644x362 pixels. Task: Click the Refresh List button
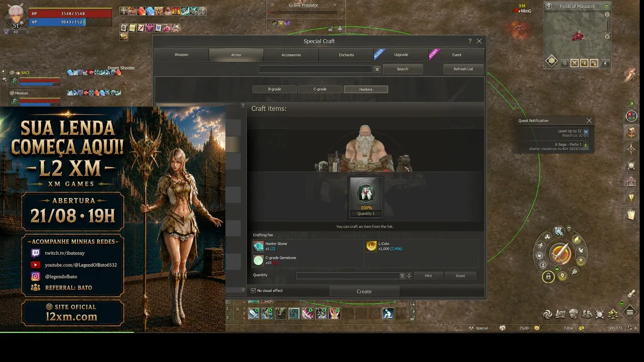[463, 69]
